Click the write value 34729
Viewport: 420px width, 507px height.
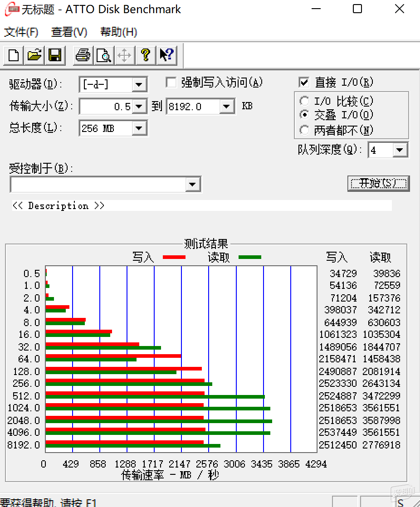click(x=343, y=273)
